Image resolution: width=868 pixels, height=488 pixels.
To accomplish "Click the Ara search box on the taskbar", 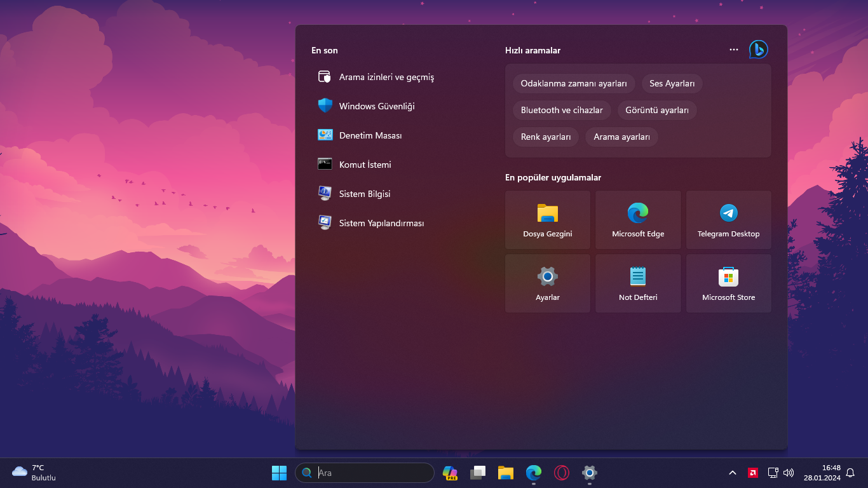I will 365,473.
